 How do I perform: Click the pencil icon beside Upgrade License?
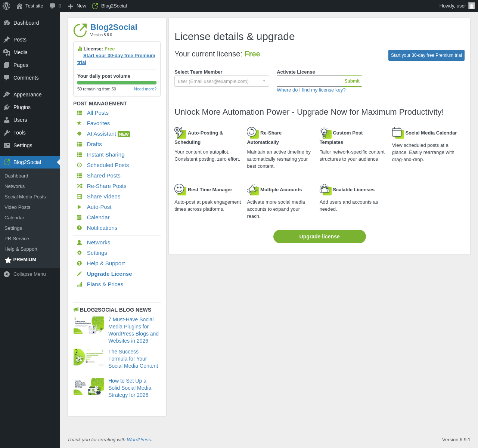click(79, 274)
